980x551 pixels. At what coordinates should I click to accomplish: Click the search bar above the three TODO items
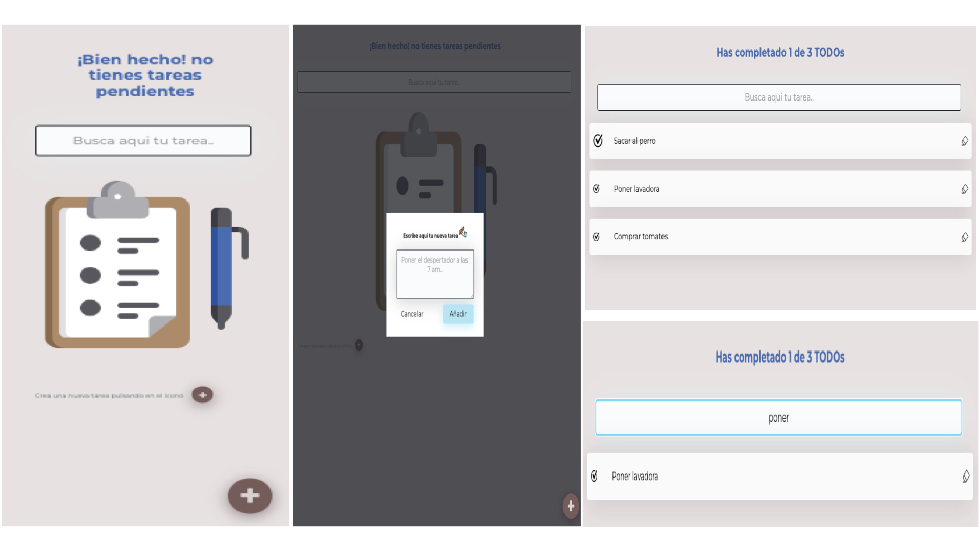pyautogui.click(x=778, y=97)
